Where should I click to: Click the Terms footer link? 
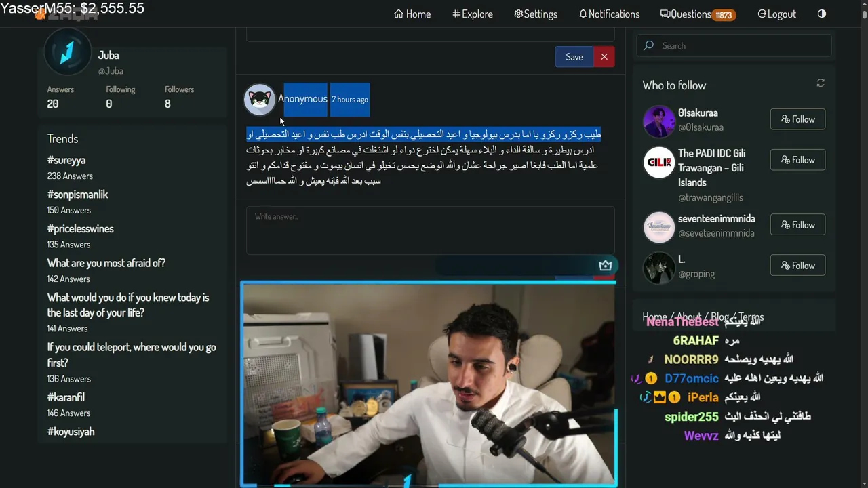751,317
